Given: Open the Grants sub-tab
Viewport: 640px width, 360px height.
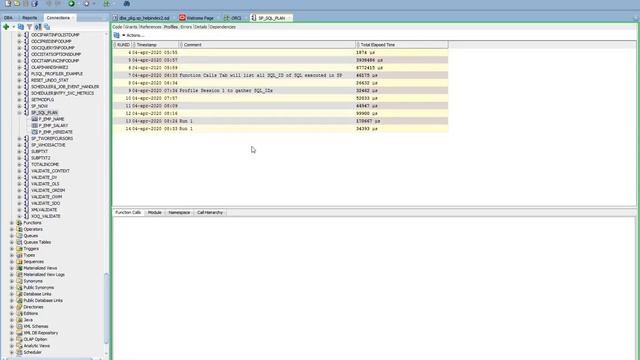Looking at the screenshot, I should click(x=131, y=27).
